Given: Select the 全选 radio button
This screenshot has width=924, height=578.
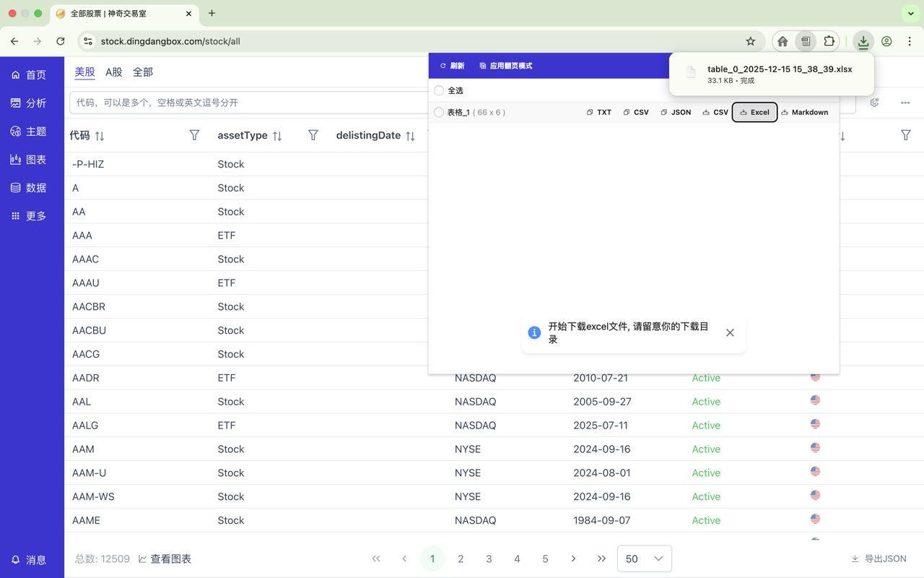Looking at the screenshot, I should pyautogui.click(x=438, y=90).
